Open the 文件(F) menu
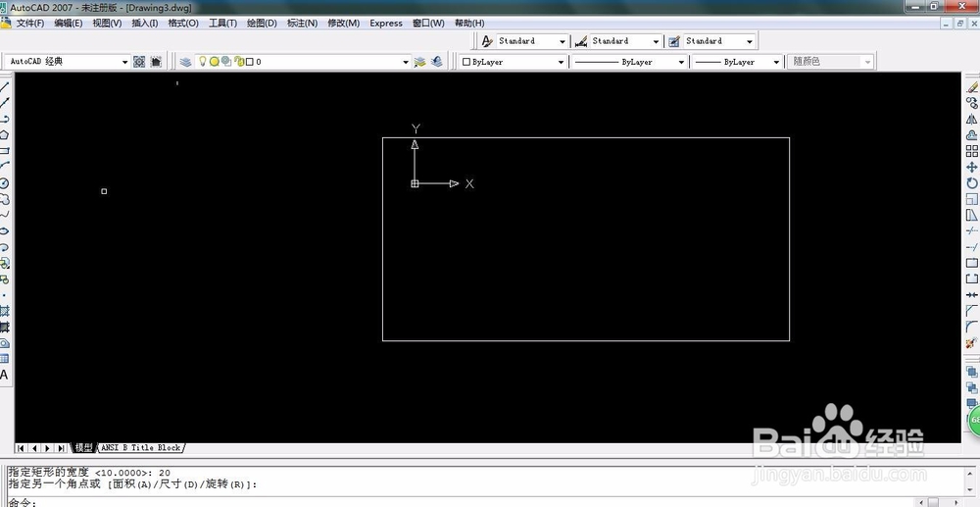 click(30, 24)
